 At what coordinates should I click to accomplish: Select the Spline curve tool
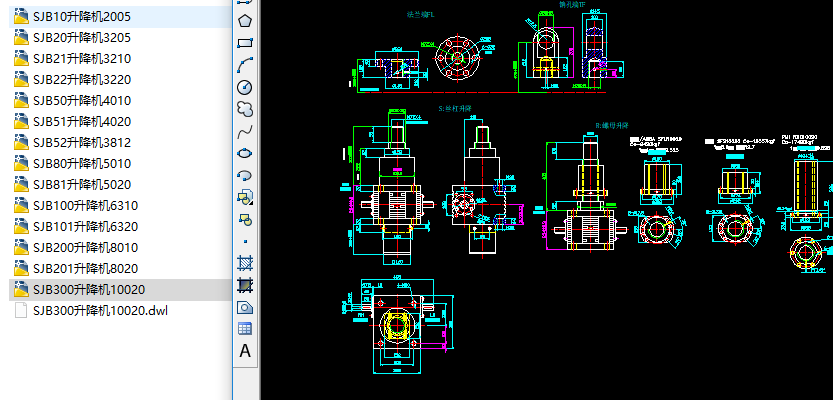[x=245, y=131]
